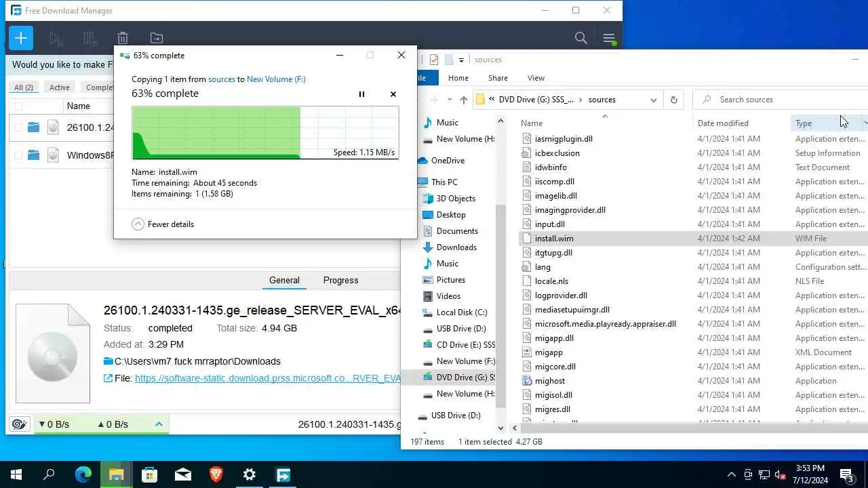Open the sources link in copy dialog
The height and width of the screenshot is (488, 868).
point(222,79)
